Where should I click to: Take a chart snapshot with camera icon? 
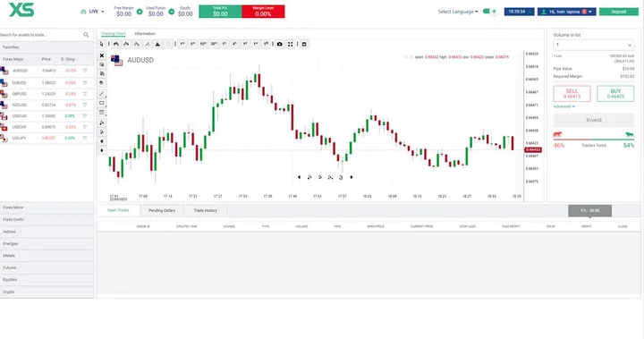click(280, 44)
